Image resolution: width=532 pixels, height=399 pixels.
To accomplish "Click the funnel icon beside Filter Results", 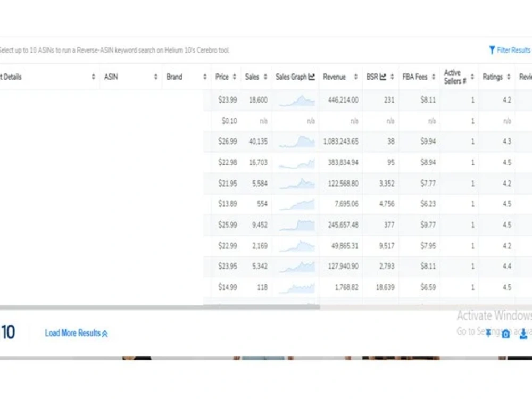I will pyautogui.click(x=492, y=50).
